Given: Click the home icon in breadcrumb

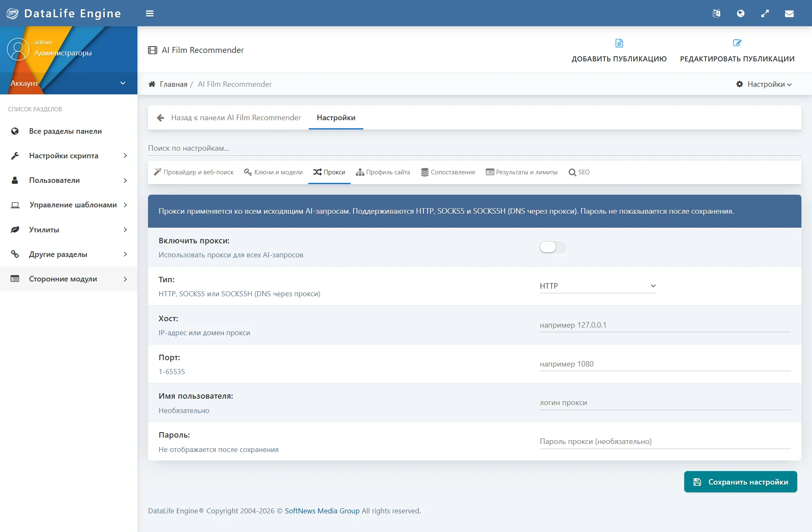Looking at the screenshot, I should (x=152, y=84).
